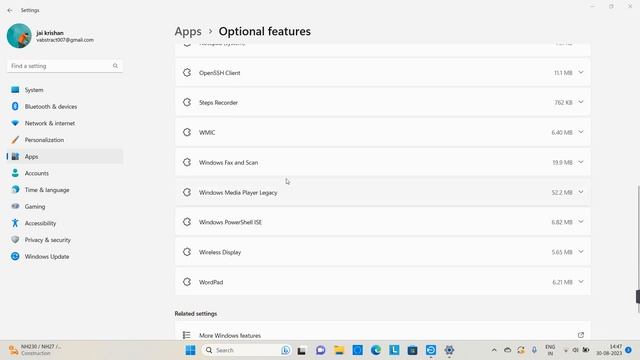The image size is (640, 360).
Task: Click the WordPad feature icon
Action: coord(187,282)
